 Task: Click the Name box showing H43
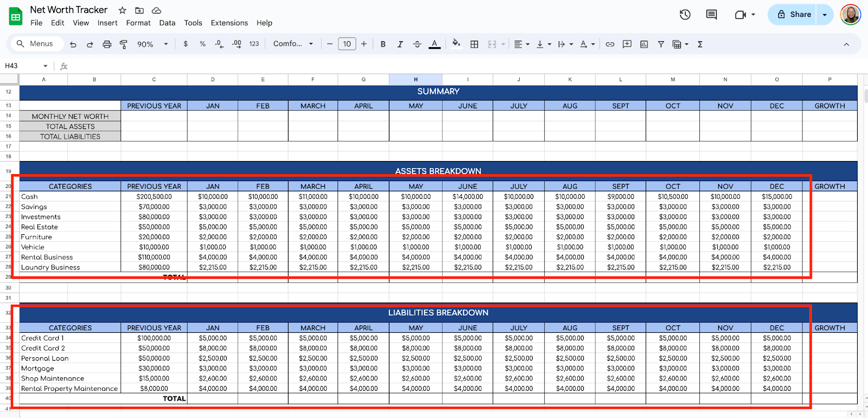click(x=22, y=66)
